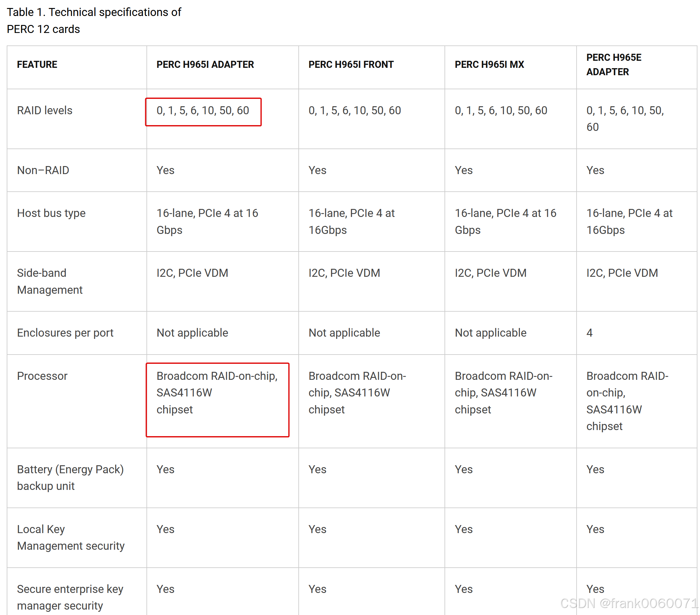Click the Table 1 caption text
This screenshot has height=615, width=700.
pos(94,20)
